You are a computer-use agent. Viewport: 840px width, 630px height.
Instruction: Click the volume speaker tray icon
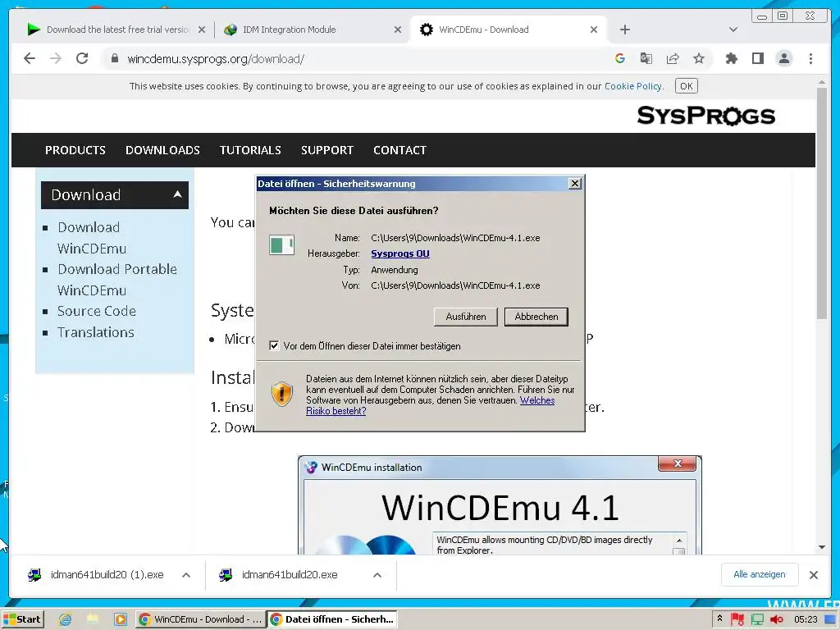point(777,620)
